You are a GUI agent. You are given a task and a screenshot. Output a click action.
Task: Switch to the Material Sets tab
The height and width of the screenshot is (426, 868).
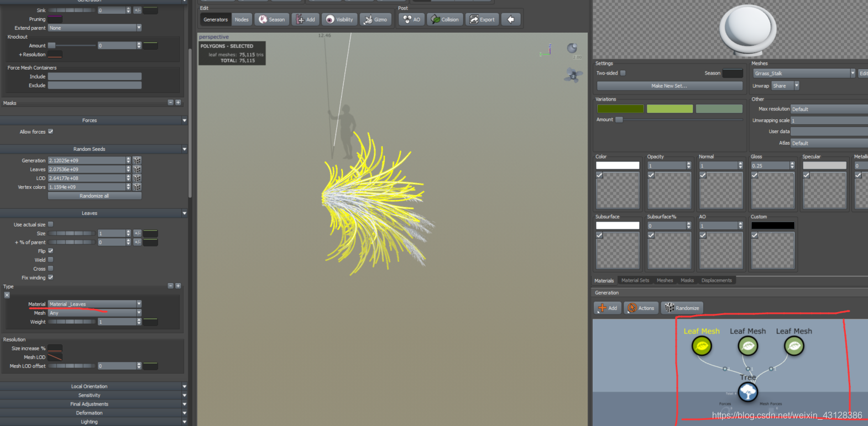click(x=635, y=280)
